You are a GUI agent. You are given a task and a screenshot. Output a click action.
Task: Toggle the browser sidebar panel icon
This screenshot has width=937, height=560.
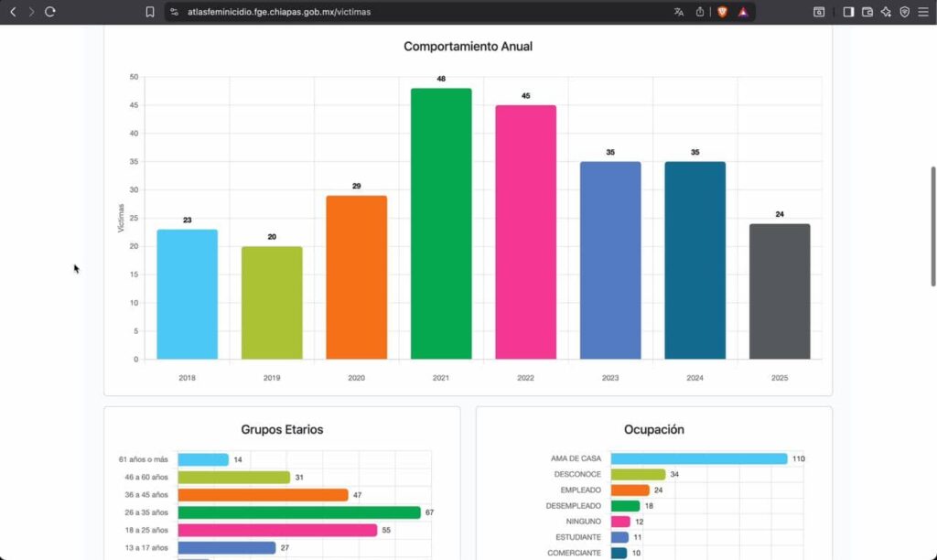tap(848, 12)
